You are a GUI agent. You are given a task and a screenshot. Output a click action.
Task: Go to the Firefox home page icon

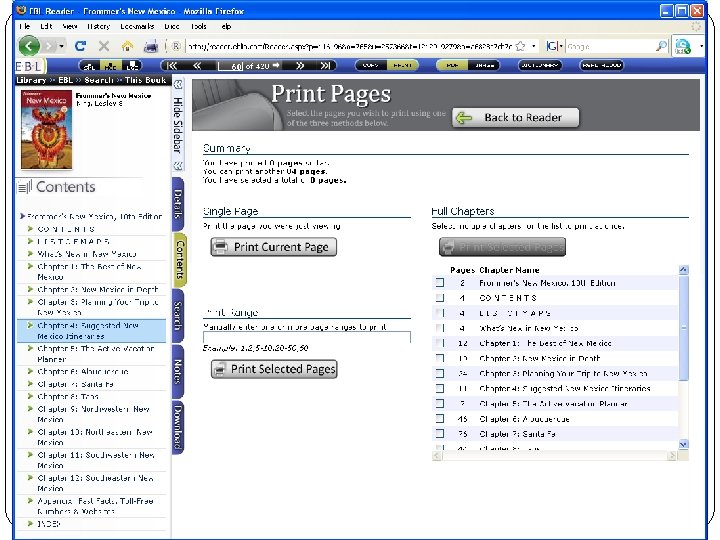click(127, 46)
